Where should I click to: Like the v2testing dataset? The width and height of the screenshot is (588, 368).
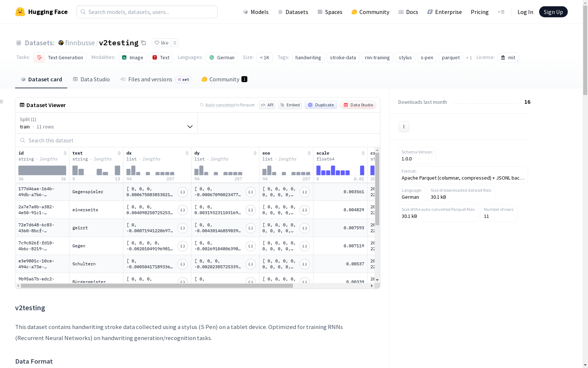(161, 43)
